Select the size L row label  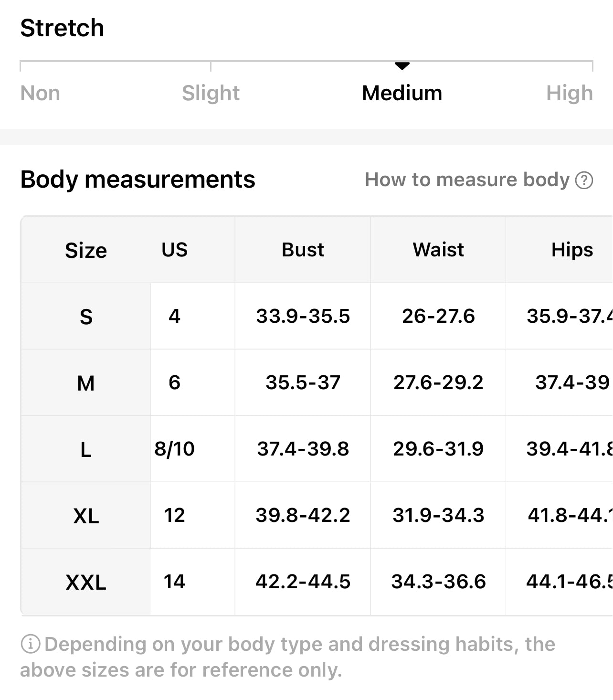[86, 449]
